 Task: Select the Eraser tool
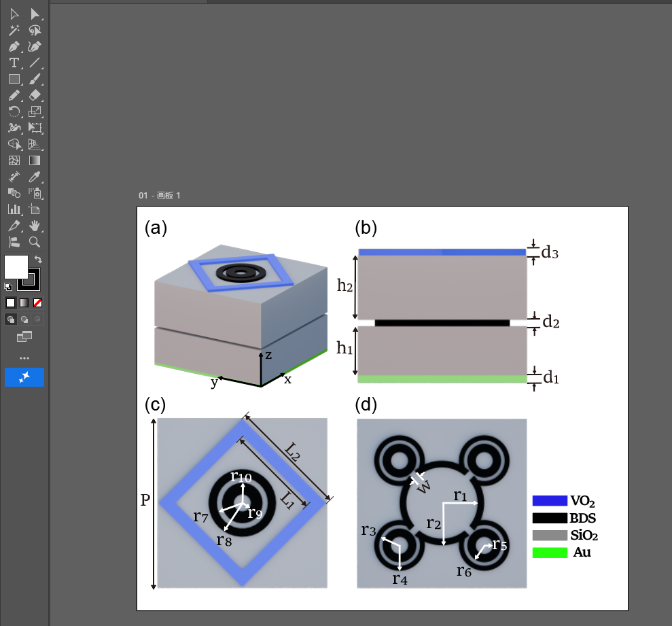[x=35, y=96]
